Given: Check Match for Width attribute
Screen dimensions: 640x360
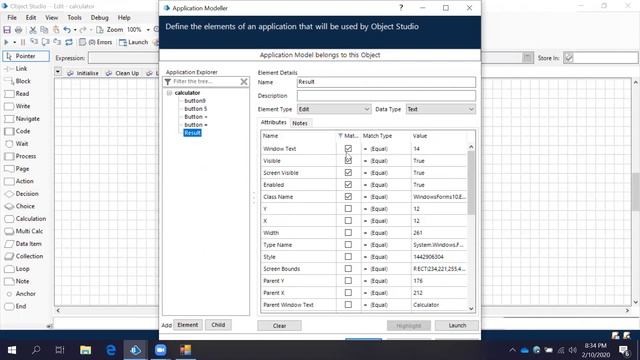Looking at the screenshot, I should click(x=348, y=233).
